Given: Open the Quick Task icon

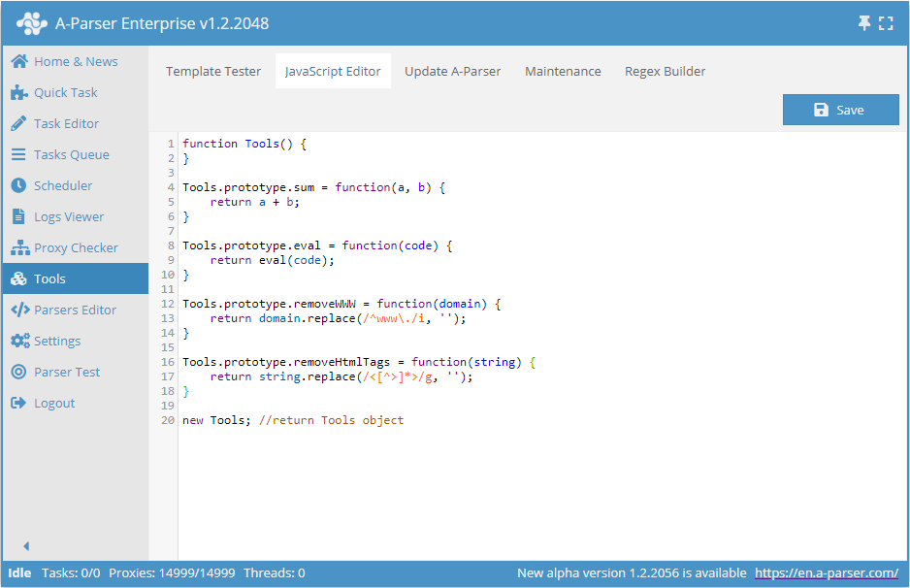Looking at the screenshot, I should click(19, 92).
